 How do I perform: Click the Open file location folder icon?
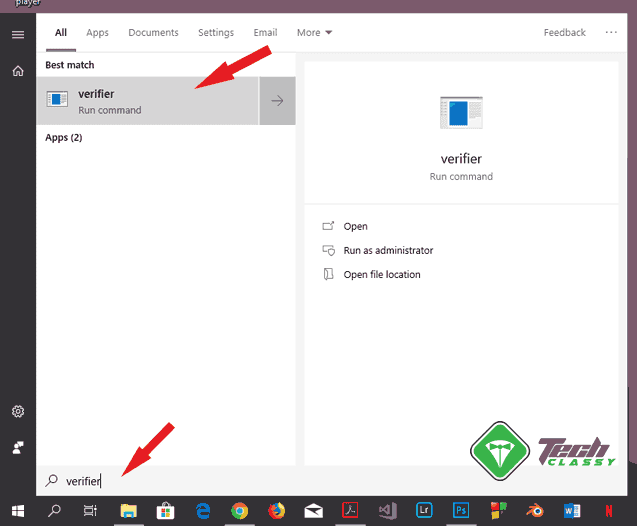point(328,274)
